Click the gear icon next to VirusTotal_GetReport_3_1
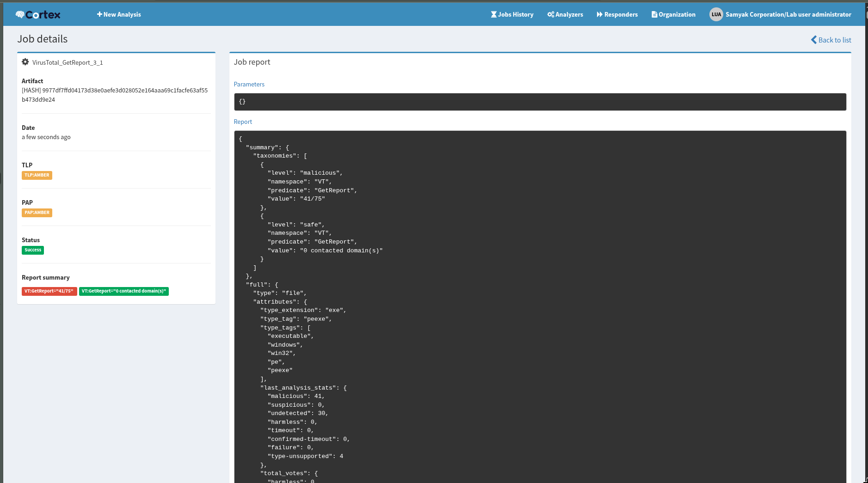The width and height of the screenshot is (868, 483). coord(25,62)
